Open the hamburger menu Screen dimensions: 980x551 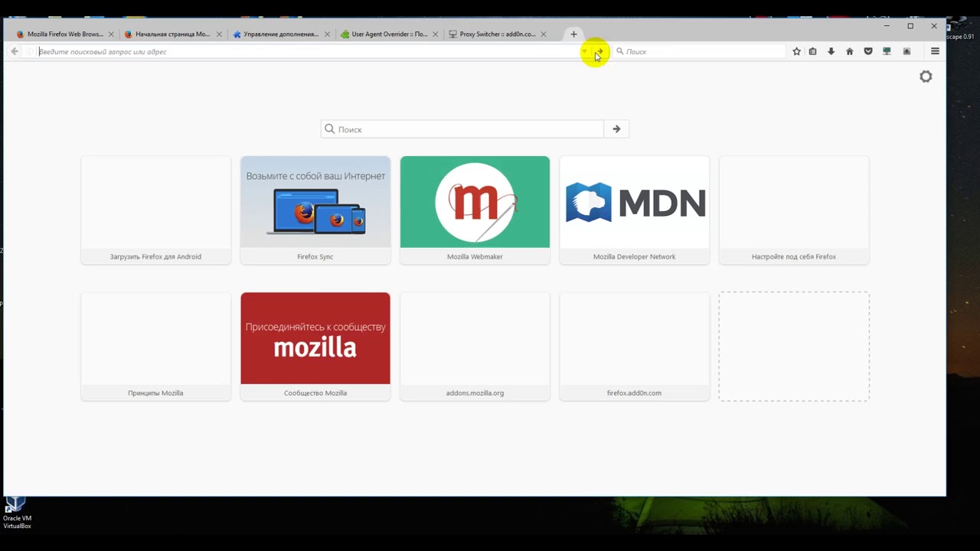(935, 51)
